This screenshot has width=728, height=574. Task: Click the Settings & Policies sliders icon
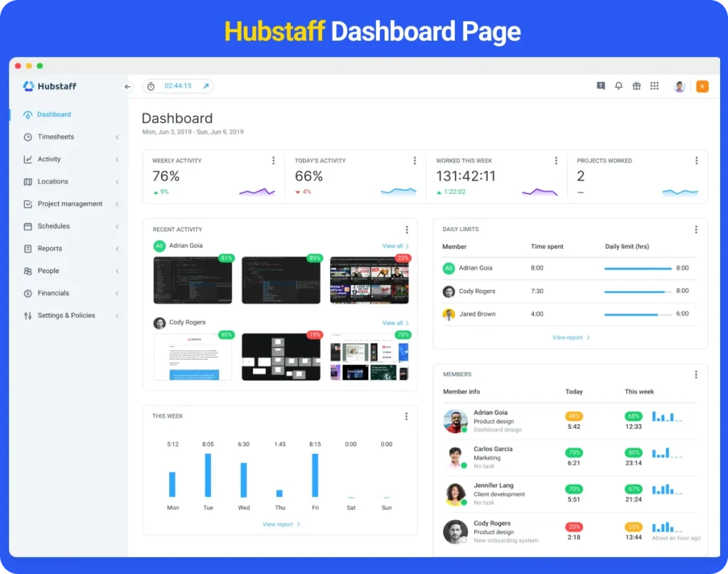(28, 315)
